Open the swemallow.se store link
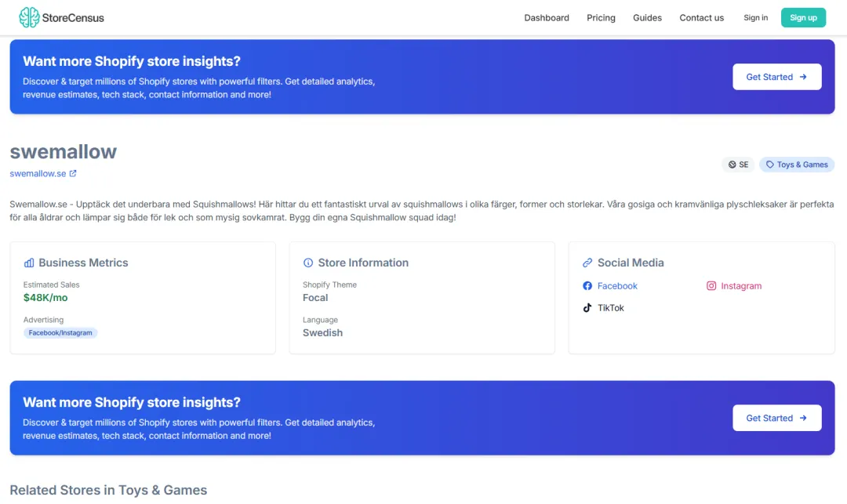847x504 pixels. pos(38,173)
